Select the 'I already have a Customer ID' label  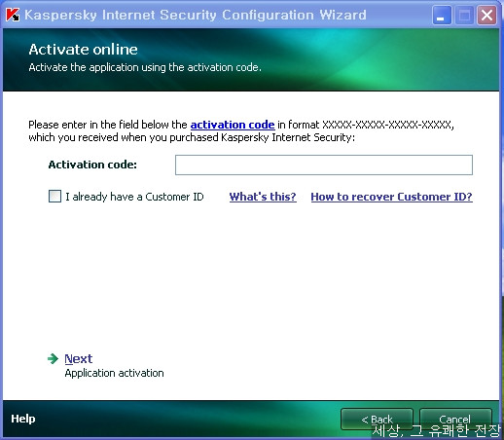[134, 197]
